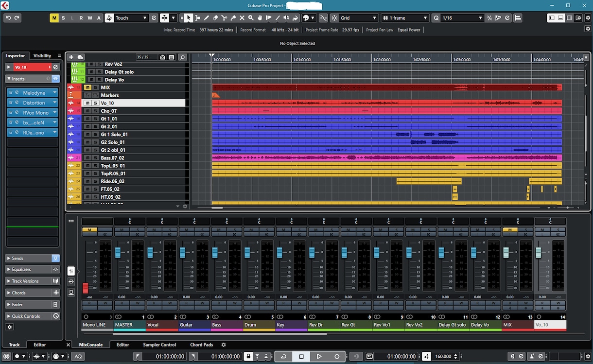The height and width of the screenshot is (364, 593).
Task: Click the Undo arrow in the toolbar
Action: [x=8, y=18]
